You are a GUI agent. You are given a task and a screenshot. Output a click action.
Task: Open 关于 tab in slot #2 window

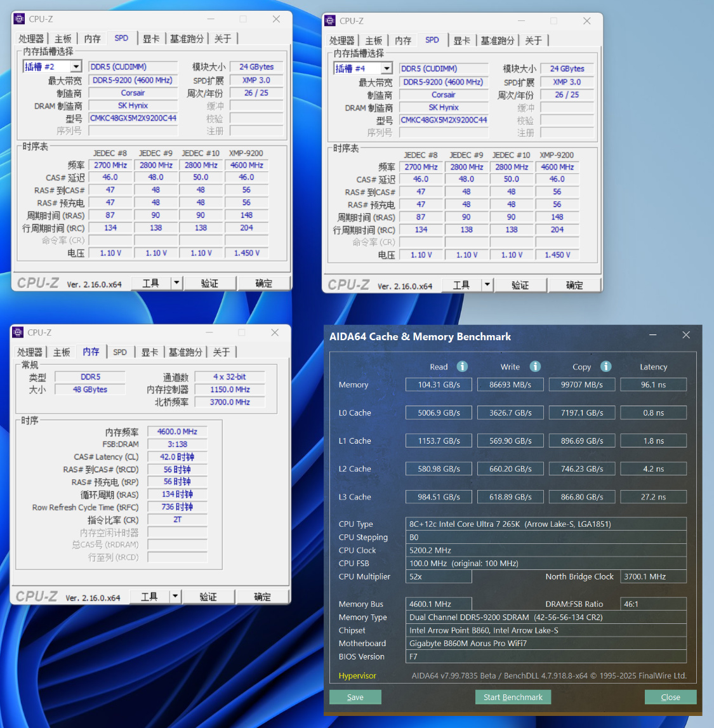pyautogui.click(x=223, y=39)
